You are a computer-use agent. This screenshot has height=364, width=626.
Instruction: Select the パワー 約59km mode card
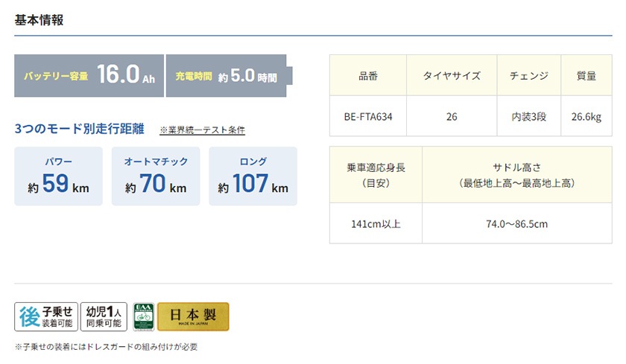click(59, 176)
